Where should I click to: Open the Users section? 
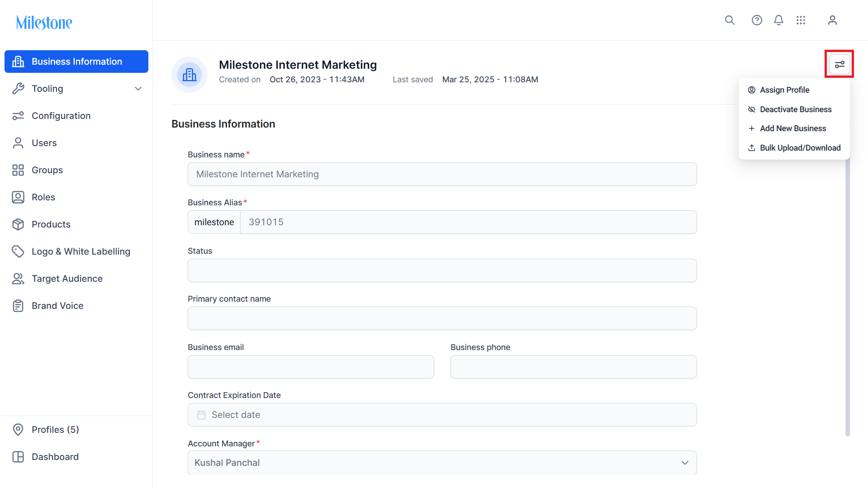tap(76, 143)
